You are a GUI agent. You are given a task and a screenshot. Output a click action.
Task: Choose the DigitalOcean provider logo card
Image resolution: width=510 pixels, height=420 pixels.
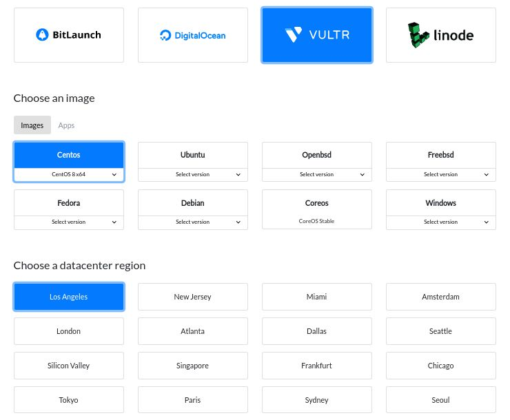click(x=193, y=35)
